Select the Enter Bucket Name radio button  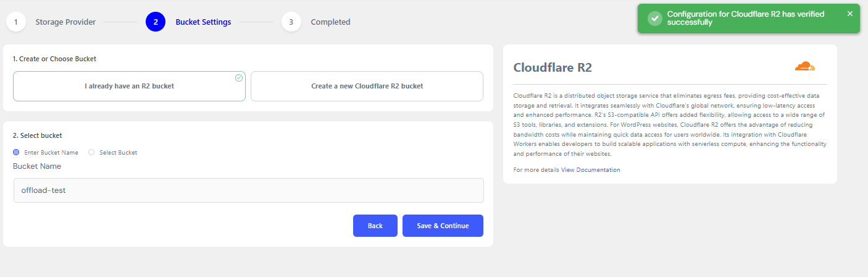(x=16, y=152)
